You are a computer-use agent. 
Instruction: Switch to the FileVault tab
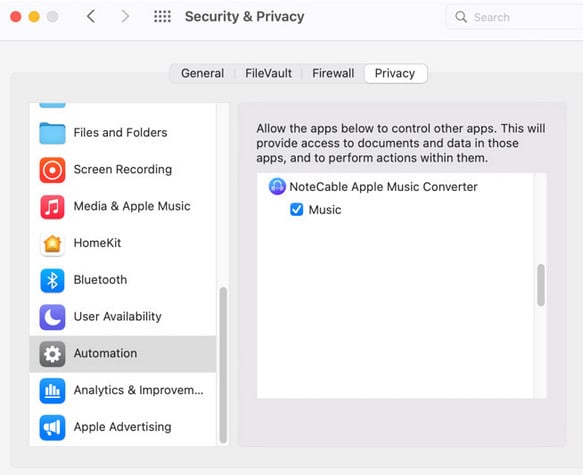[x=268, y=74]
